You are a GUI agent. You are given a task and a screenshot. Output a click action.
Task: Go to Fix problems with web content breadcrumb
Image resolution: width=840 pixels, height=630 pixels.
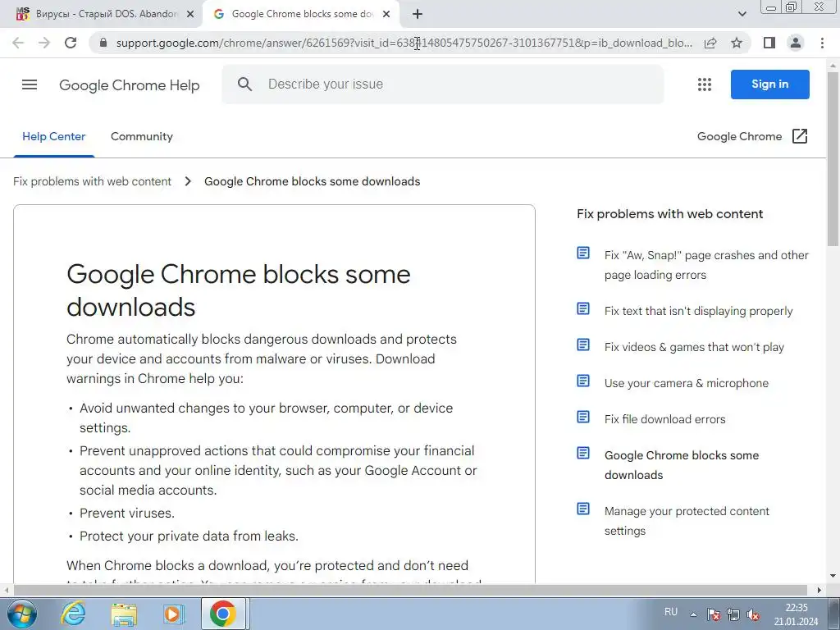click(x=92, y=181)
